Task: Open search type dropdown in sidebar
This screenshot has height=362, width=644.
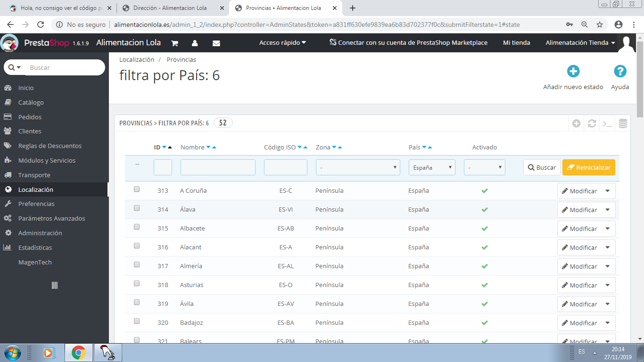Action: 14,67
